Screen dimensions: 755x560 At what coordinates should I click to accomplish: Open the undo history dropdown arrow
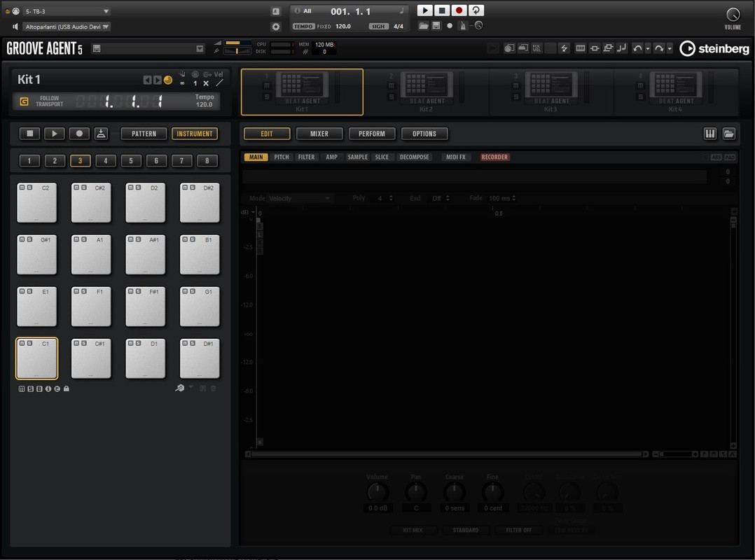(x=648, y=48)
